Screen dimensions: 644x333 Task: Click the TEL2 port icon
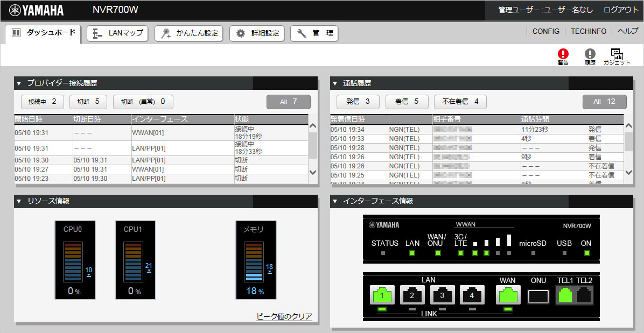584,295
